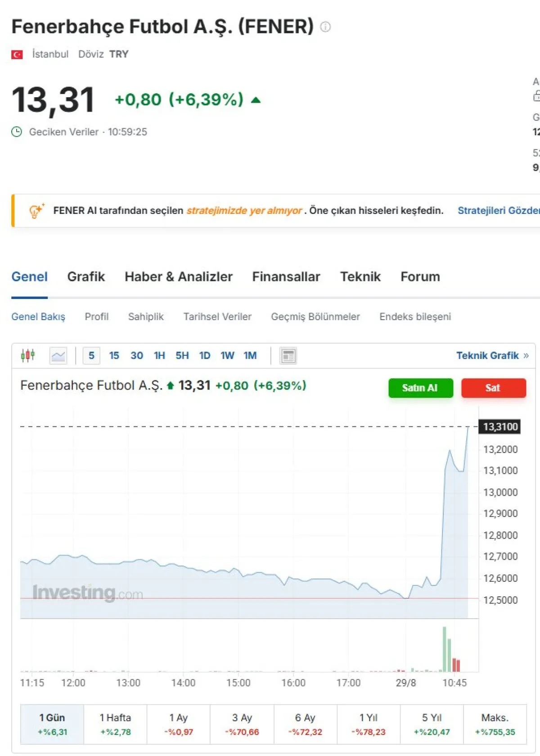
Task: Open the chart news/table layout icon
Action: (288, 356)
